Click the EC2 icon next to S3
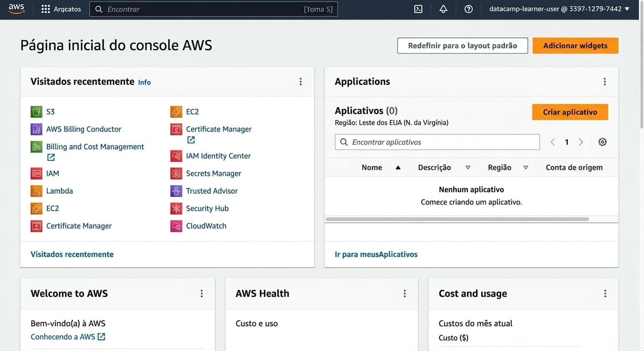 (x=176, y=112)
